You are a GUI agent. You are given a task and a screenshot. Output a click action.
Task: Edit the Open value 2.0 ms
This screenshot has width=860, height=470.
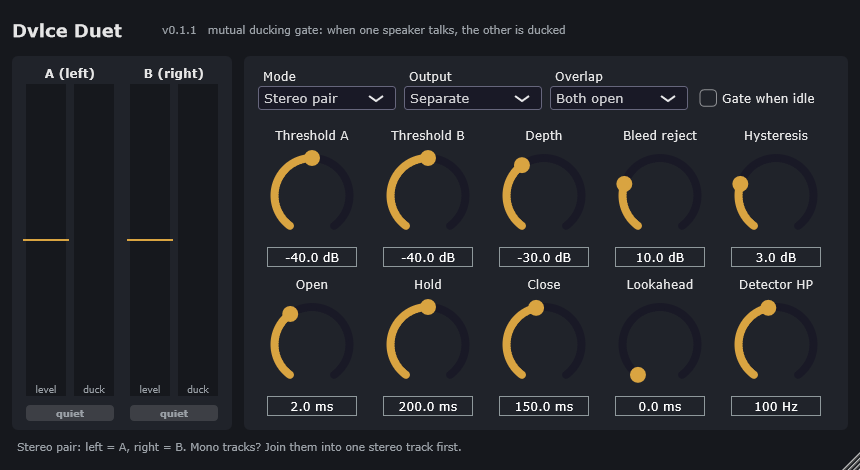[312, 406]
